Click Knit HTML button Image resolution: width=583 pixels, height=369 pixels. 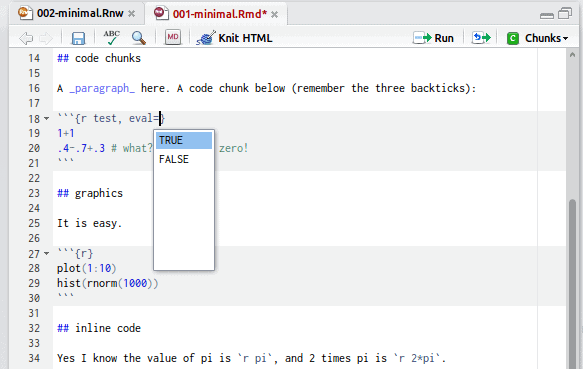235,38
